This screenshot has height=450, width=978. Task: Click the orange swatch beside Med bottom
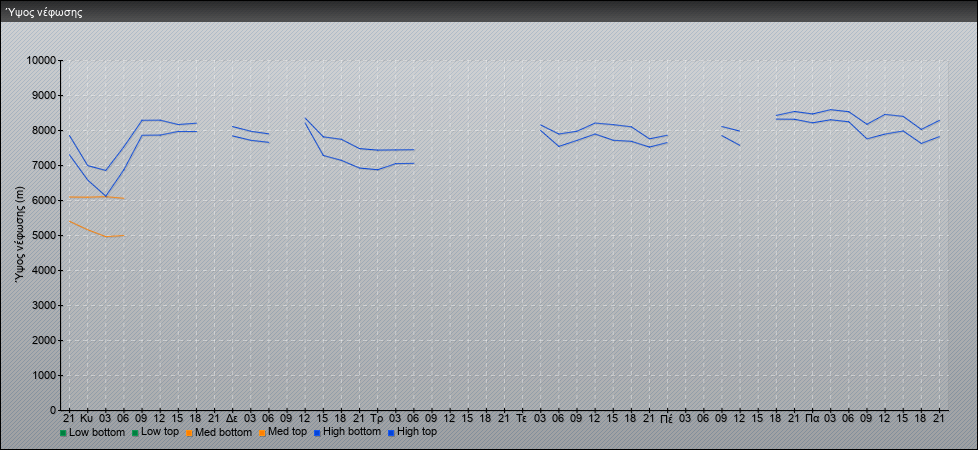tap(188, 433)
